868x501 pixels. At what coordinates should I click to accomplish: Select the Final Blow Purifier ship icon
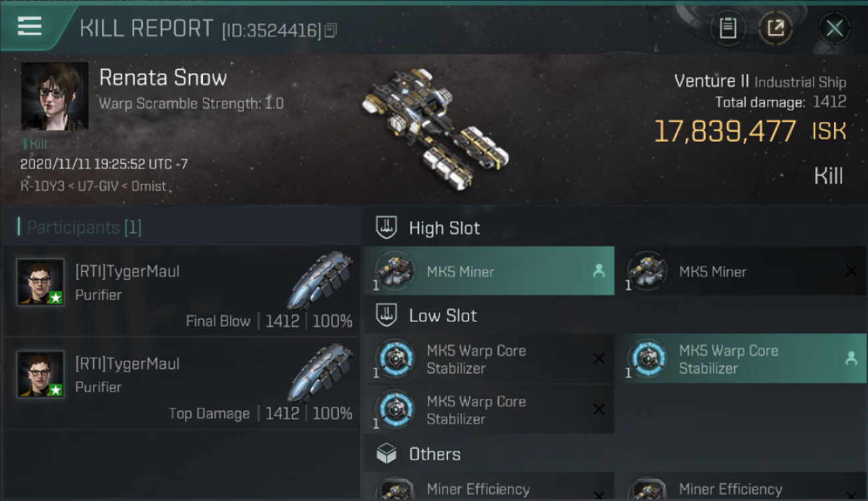(x=321, y=280)
